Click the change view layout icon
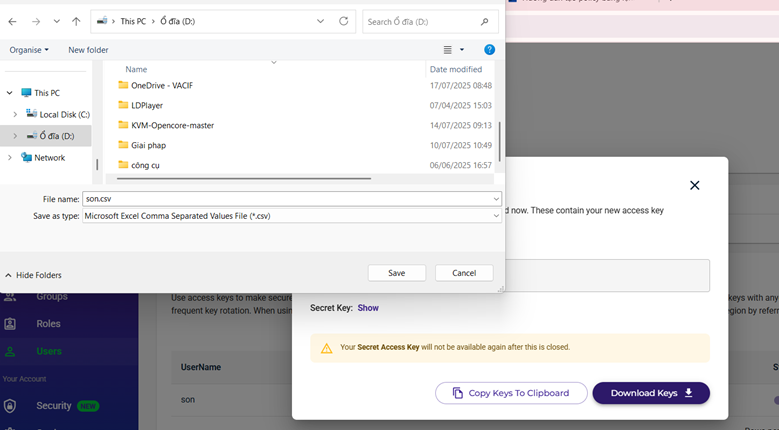 click(x=448, y=49)
